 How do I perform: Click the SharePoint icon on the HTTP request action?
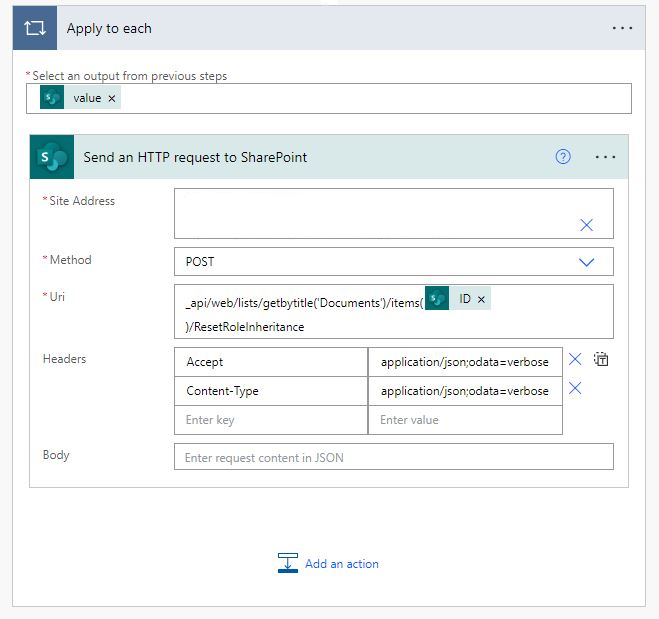52,157
